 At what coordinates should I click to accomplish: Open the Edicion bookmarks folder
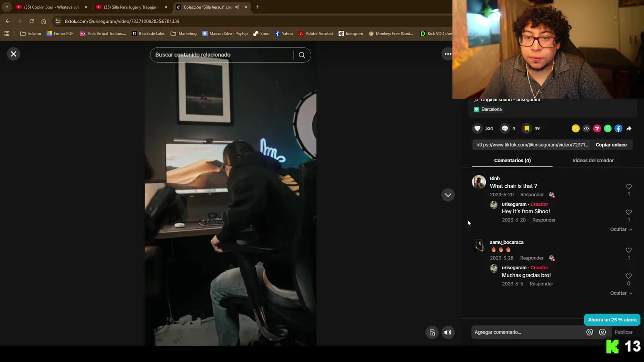(31, 34)
